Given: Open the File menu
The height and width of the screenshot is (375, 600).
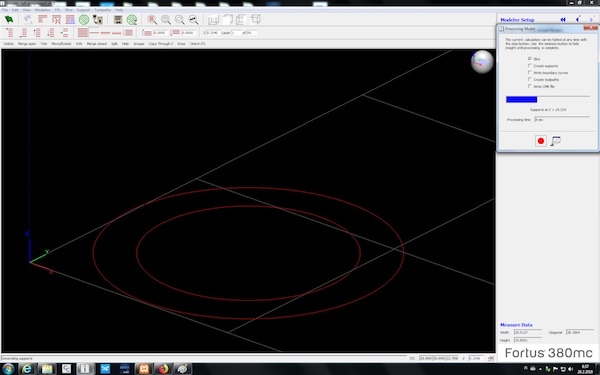Looking at the screenshot, I should pyautogui.click(x=5, y=10).
